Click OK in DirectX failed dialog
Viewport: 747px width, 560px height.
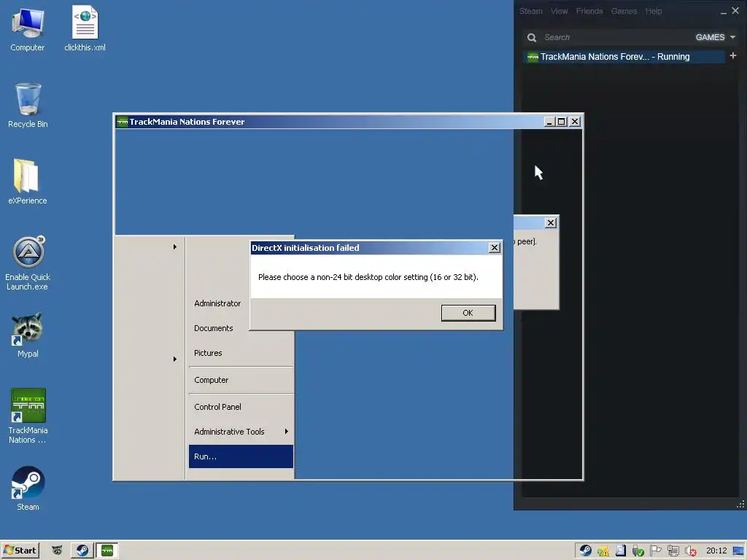[x=468, y=313]
